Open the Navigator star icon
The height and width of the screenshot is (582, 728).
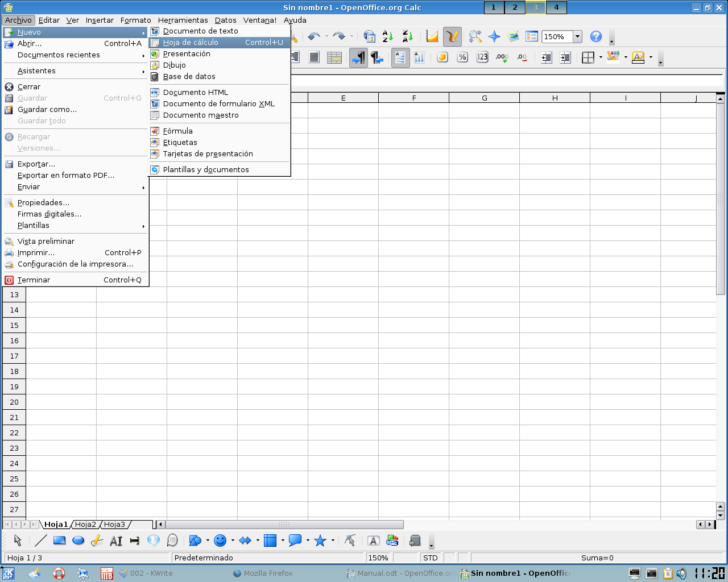pyautogui.click(x=494, y=36)
